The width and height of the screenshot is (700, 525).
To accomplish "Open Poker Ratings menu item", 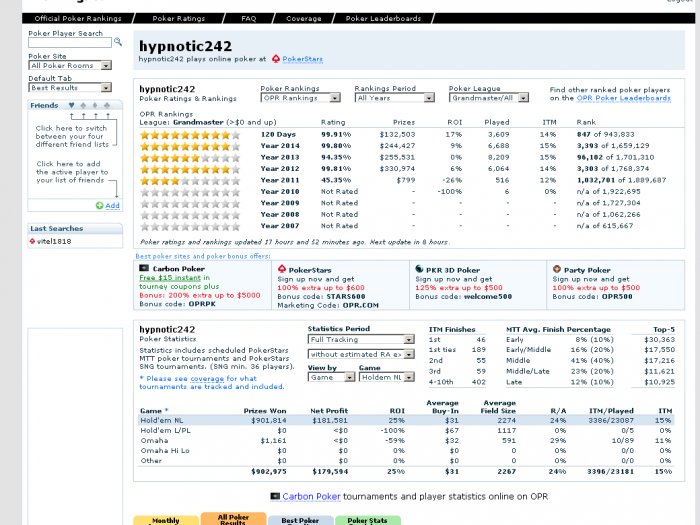I will point(179,18).
